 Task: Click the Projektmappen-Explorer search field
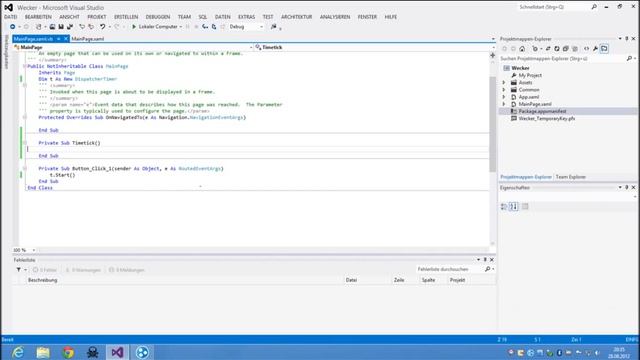click(563, 59)
